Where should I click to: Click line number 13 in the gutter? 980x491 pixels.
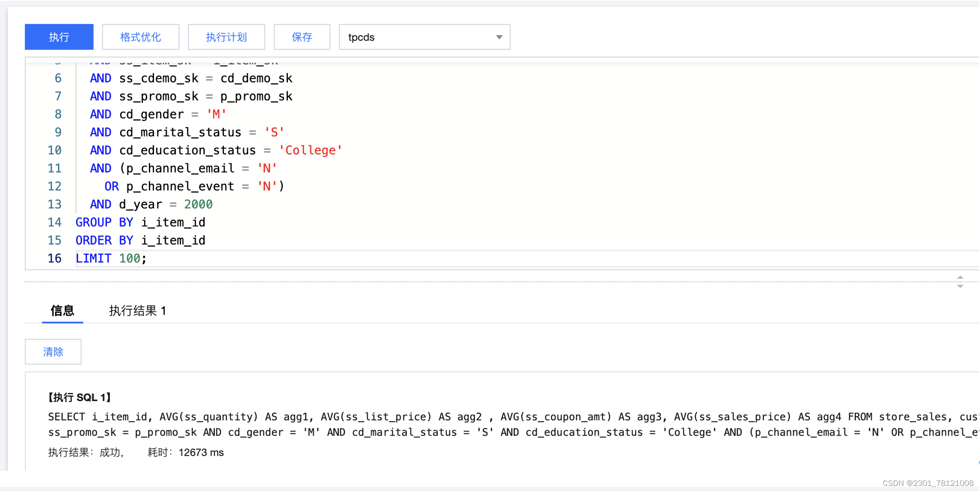(x=55, y=205)
